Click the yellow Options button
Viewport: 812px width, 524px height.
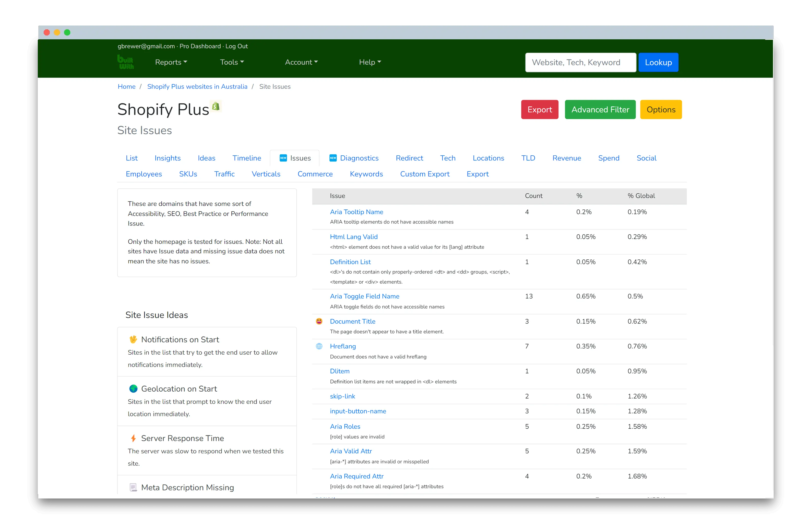point(661,109)
